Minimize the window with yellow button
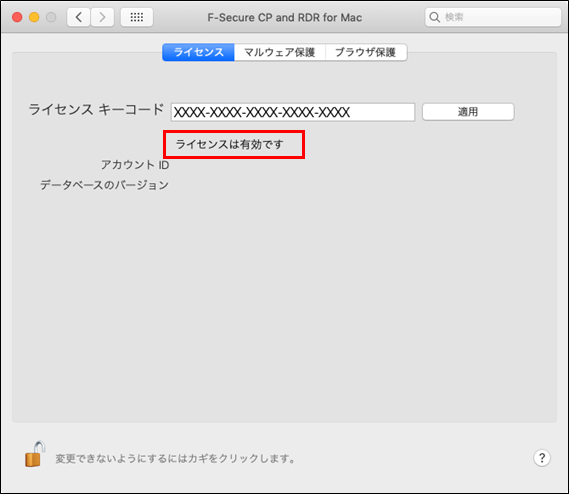 pyautogui.click(x=34, y=17)
